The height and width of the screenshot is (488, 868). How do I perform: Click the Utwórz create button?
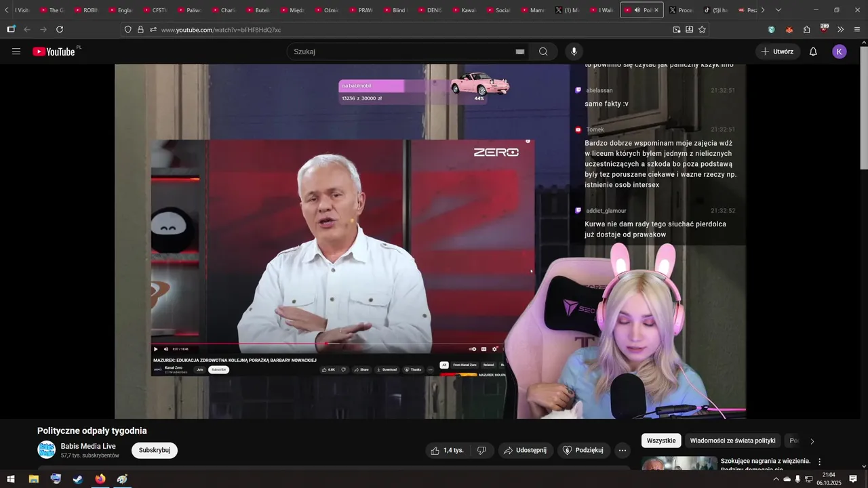click(778, 52)
